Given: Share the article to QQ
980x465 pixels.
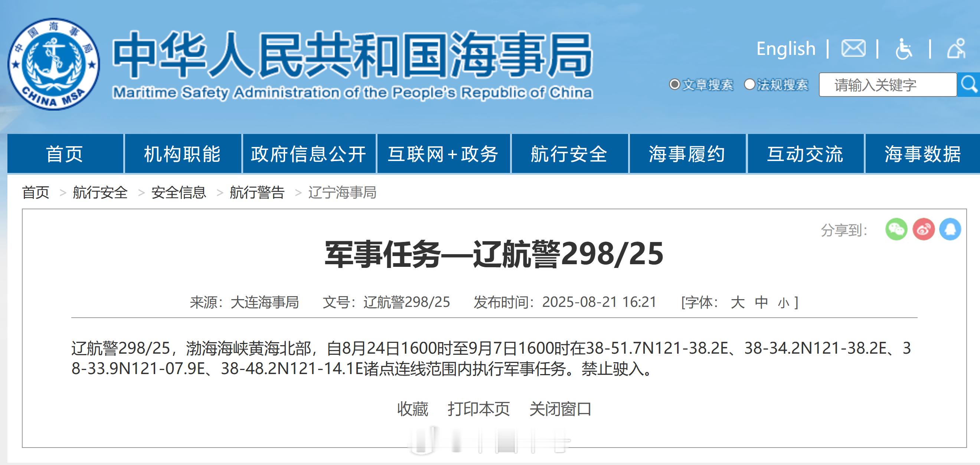Looking at the screenshot, I should pos(950,229).
